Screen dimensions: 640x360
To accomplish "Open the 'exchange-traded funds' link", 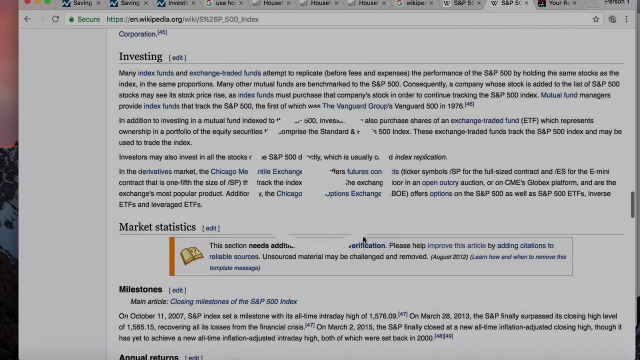I will [225, 73].
